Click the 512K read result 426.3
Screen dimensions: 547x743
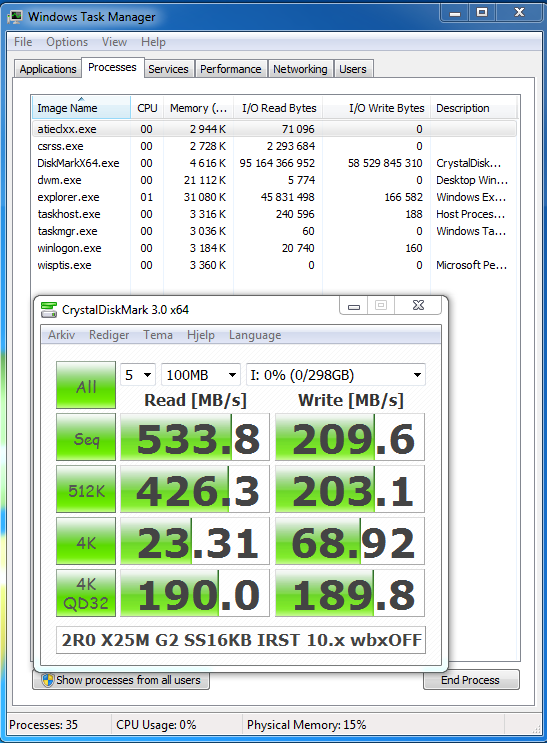point(195,489)
